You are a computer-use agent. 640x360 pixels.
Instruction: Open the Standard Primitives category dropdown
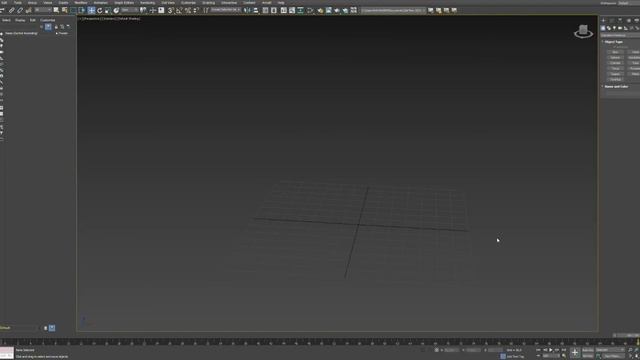(620, 36)
